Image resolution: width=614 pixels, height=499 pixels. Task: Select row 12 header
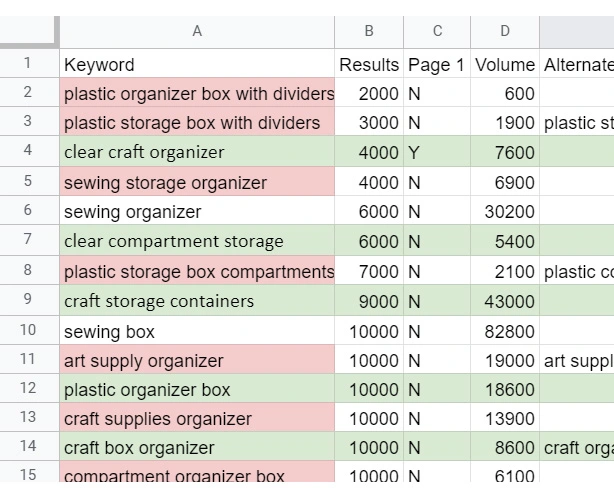tap(27, 388)
